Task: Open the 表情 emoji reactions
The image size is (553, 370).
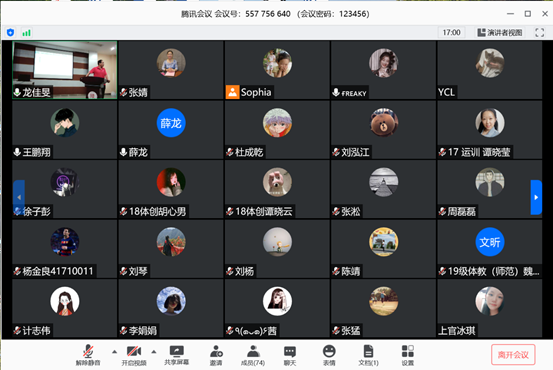Action: (329, 355)
